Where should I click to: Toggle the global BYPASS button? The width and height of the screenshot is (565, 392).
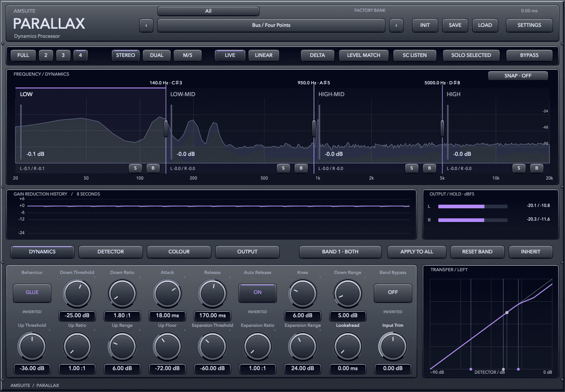529,56
